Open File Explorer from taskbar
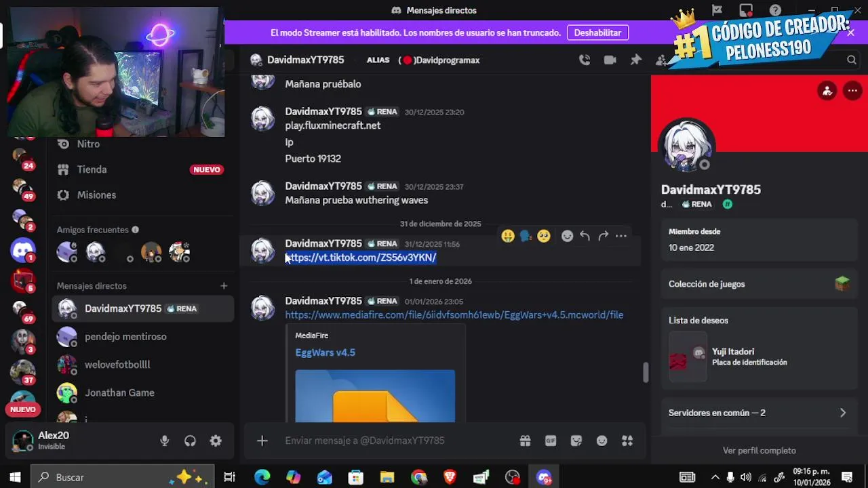This screenshot has width=868, height=488. (387, 477)
